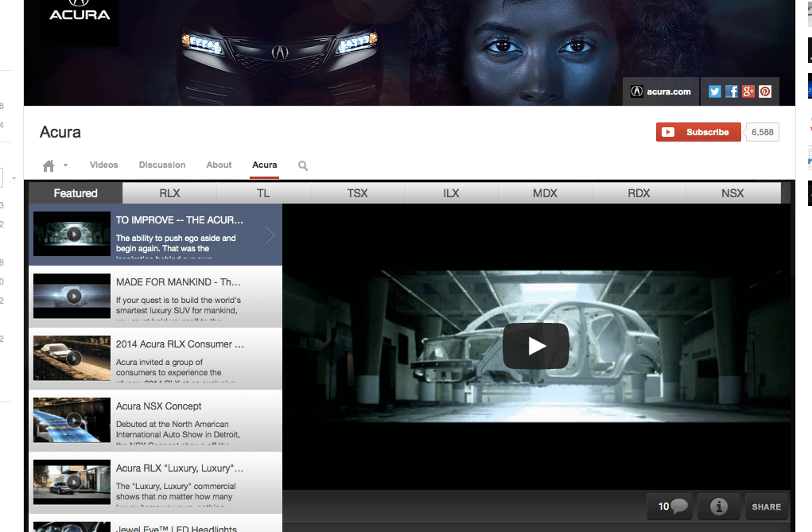This screenshot has height=532, width=812.
Task: Expand dropdown arrow beside home icon
Action: tap(65, 165)
